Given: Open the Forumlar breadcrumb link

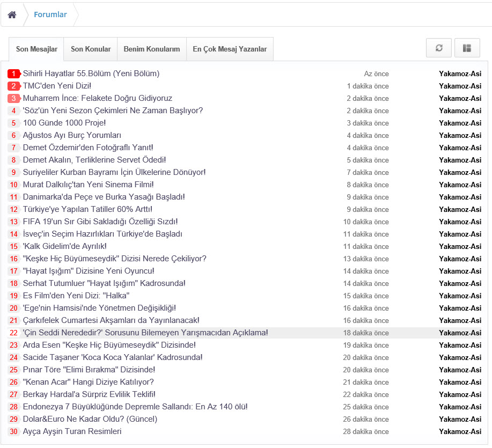Looking at the screenshot, I should [50, 14].
